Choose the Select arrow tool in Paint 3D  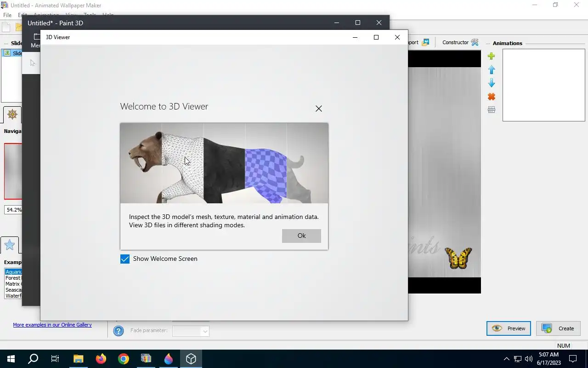pyautogui.click(x=32, y=63)
